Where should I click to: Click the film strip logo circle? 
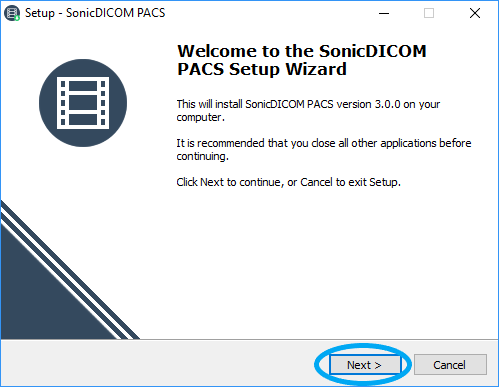pos(83,103)
